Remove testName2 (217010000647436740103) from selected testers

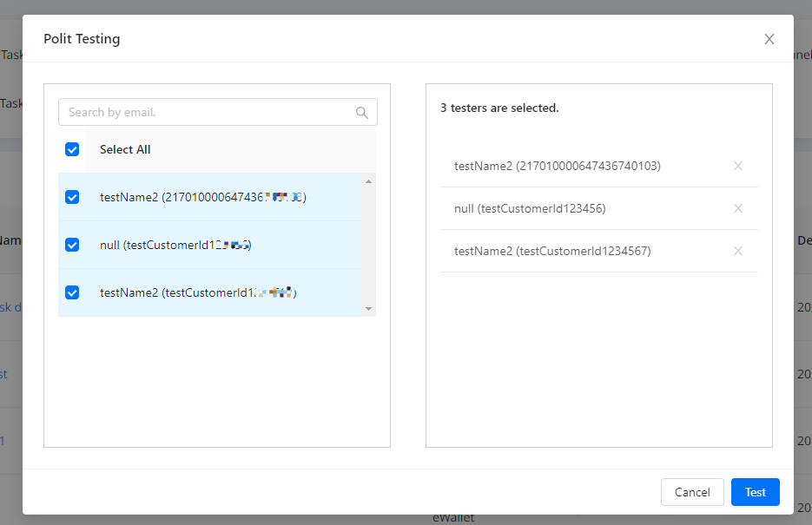pyautogui.click(x=738, y=166)
